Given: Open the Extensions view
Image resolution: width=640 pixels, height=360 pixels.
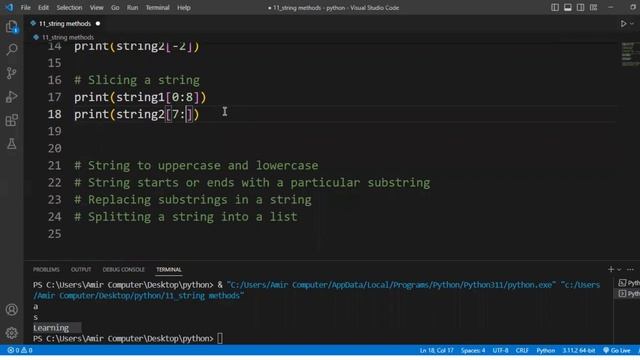Looking at the screenshot, I should point(11,120).
